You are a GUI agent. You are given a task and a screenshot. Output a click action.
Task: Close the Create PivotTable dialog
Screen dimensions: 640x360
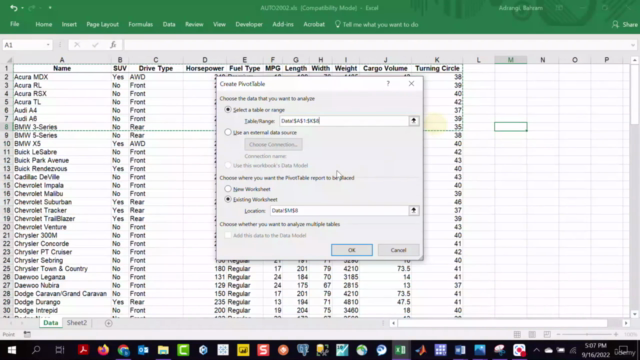pos(411,84)
